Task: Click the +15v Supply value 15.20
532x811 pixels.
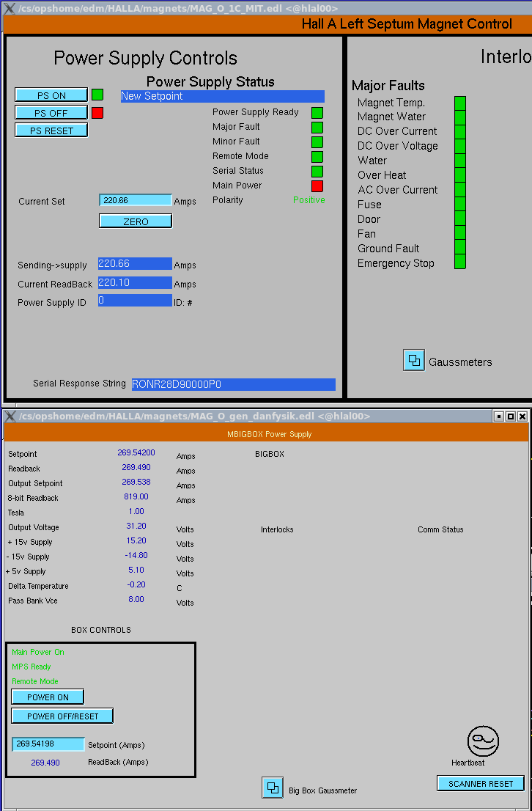Action: point(136,540)
